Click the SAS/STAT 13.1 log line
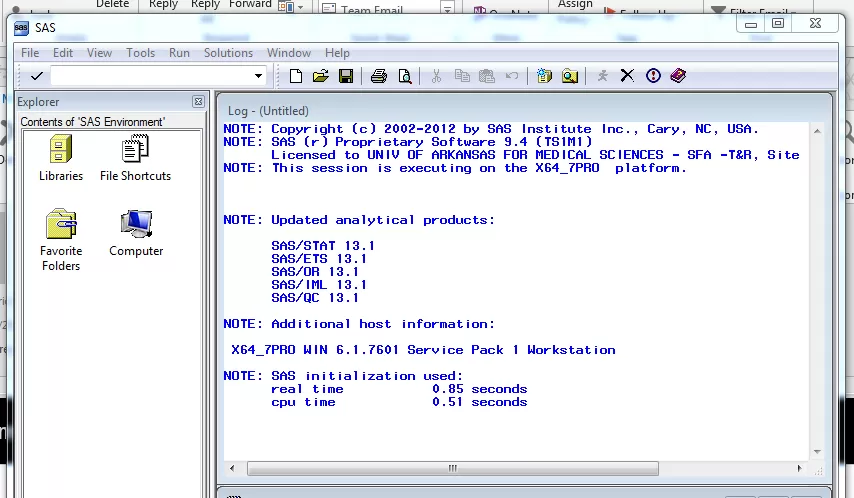 pyautogui.click(x=322, y=246)
